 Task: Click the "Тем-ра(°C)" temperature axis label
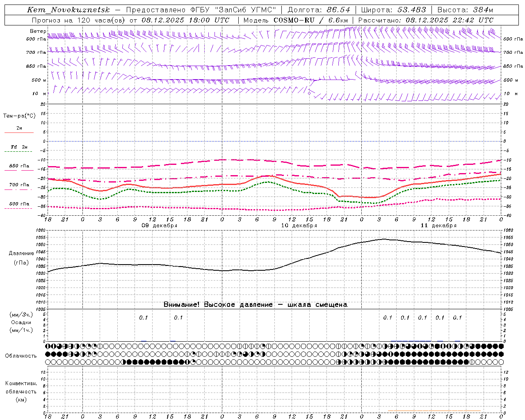pyautogui.click(x=19, y=116)
